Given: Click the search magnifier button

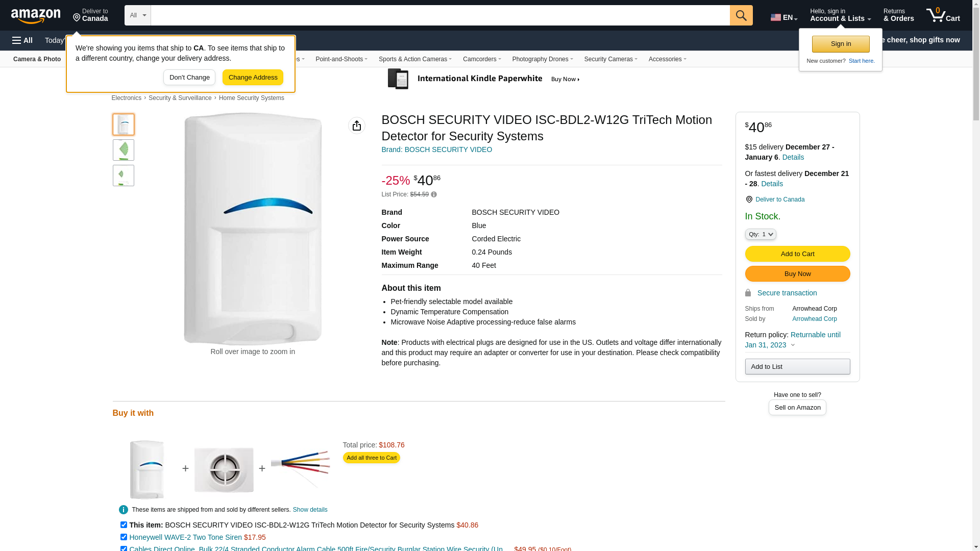Looking at the screenshot, I should [x=741, y=15].
